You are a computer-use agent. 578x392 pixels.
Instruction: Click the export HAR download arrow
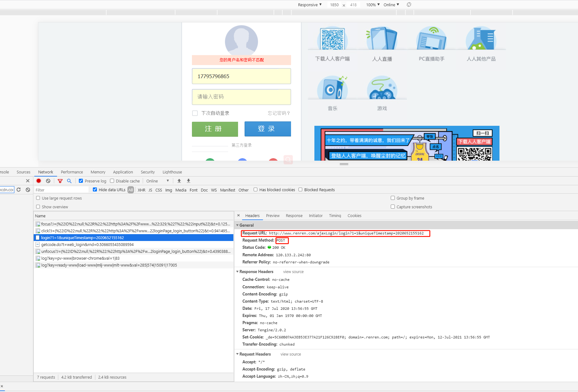(189, 181)
